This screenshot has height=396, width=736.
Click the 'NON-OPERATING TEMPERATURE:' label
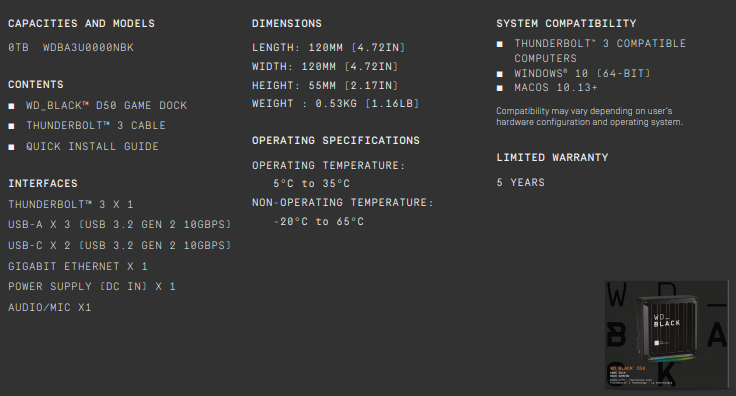(343, 203)
